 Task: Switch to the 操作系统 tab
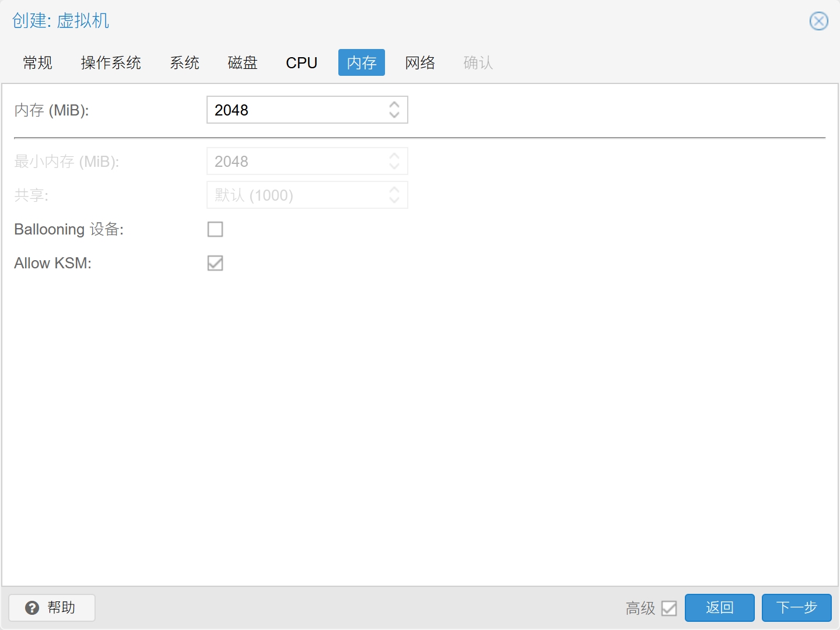[111, 62]
